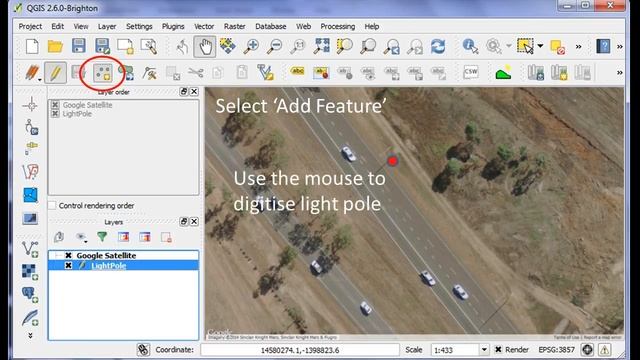Image resolution: width=640 pixels, height=360 pixels.
Task: Open project with the yellow folder icon
Action: tap(55, 46)
